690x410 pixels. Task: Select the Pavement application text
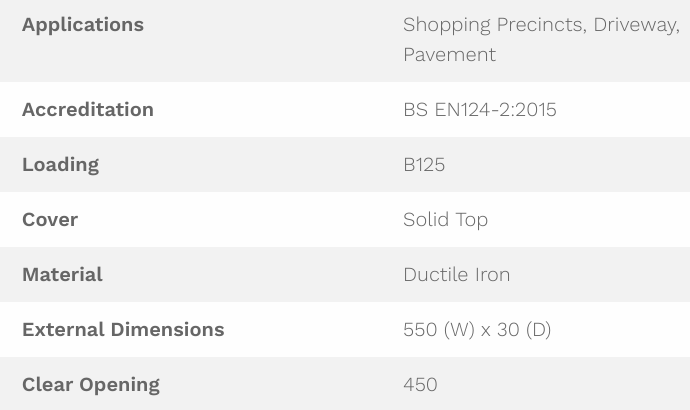point(449,55)
